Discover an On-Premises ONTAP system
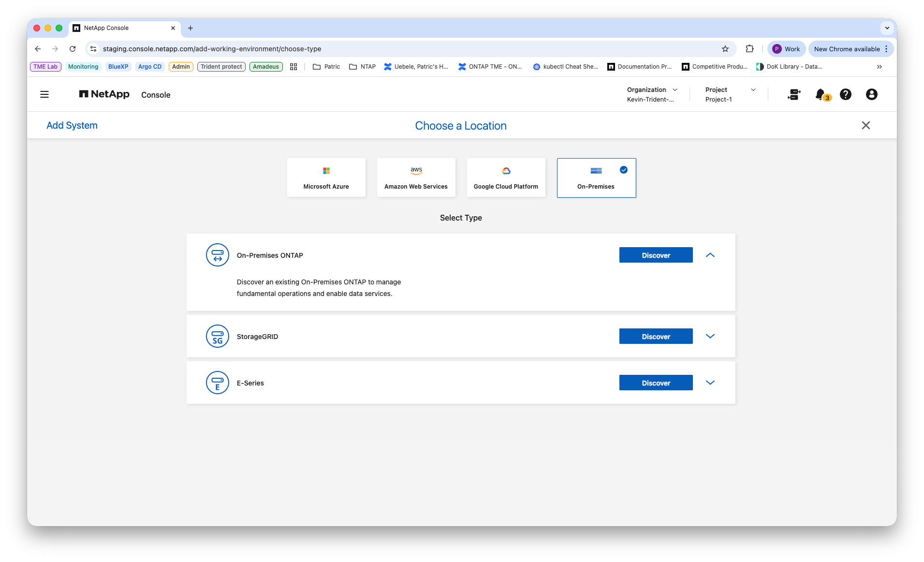 tap(656, 255)
